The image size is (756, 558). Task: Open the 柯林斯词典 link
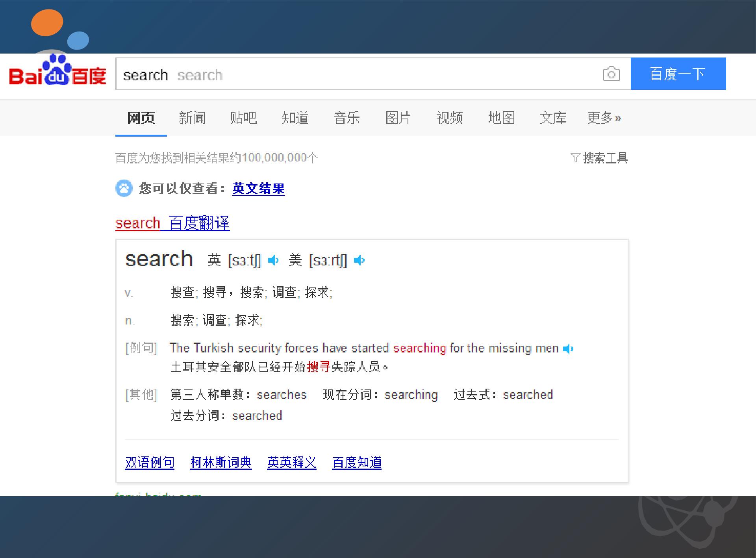(221, 462)
